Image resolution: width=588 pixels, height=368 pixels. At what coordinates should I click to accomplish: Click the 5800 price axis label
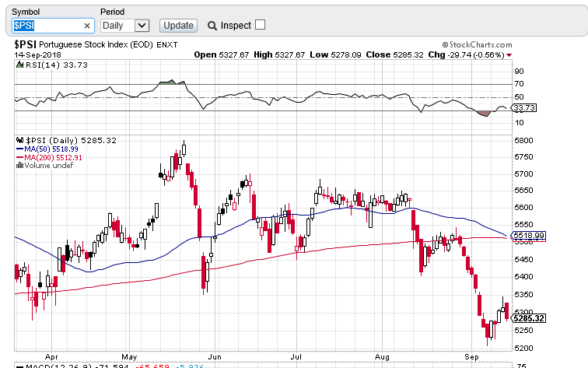click(523, 141)
